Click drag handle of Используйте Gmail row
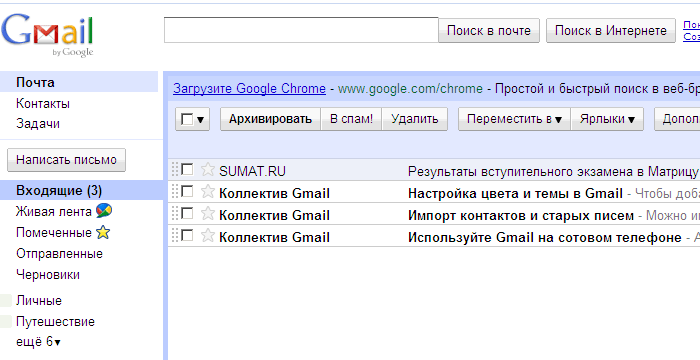The image size is (700, 360). click(175, 235)
